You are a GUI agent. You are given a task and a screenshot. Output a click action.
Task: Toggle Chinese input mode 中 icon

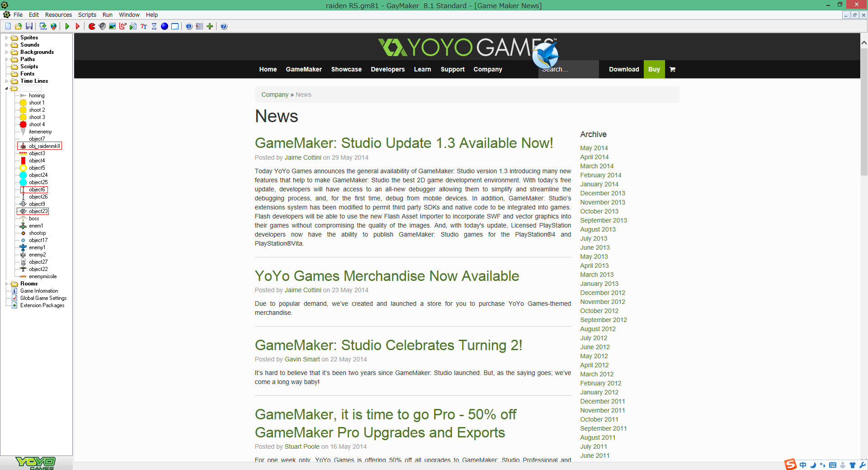click(x=803, y=465)
